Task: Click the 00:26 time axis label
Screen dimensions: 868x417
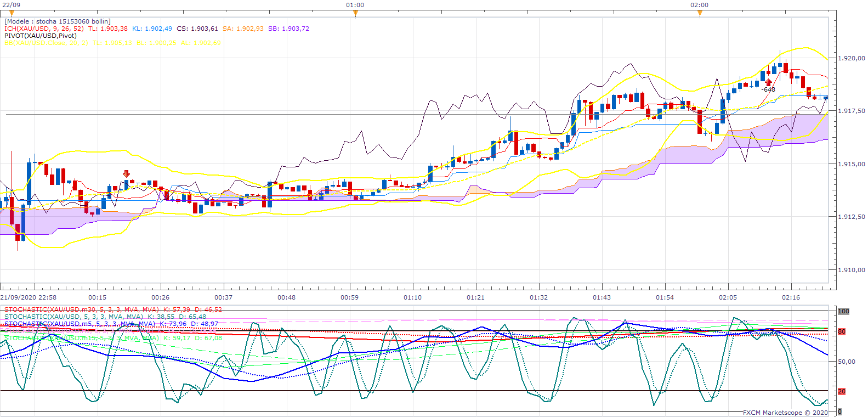Action: 160,297
